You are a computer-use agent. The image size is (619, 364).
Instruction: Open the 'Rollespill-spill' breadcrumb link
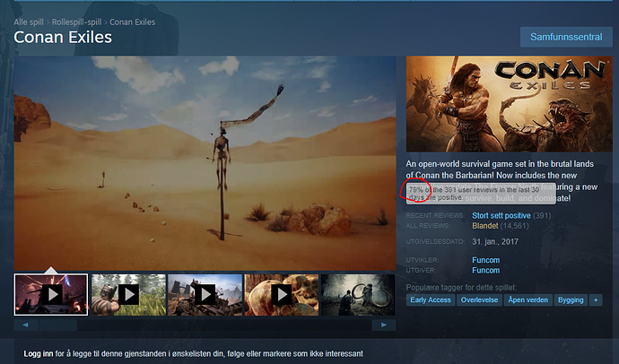[x=76, y=22]
